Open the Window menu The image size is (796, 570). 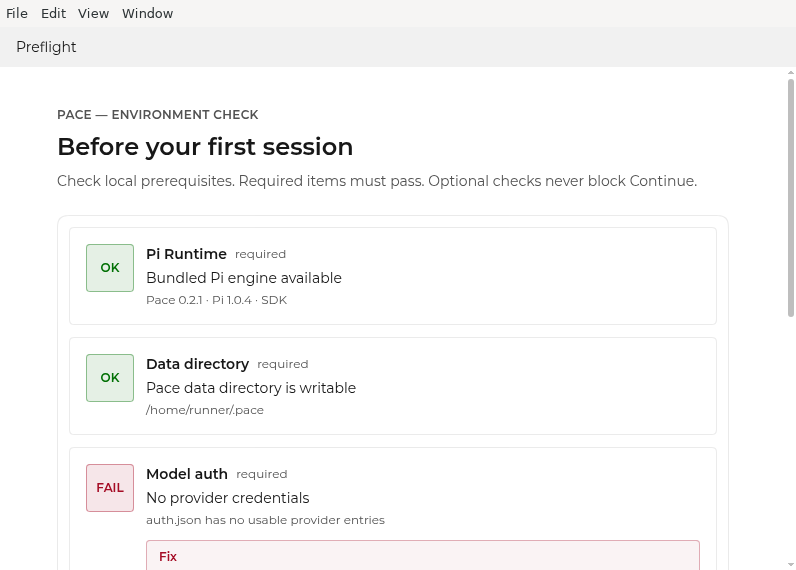click(147, 13)
